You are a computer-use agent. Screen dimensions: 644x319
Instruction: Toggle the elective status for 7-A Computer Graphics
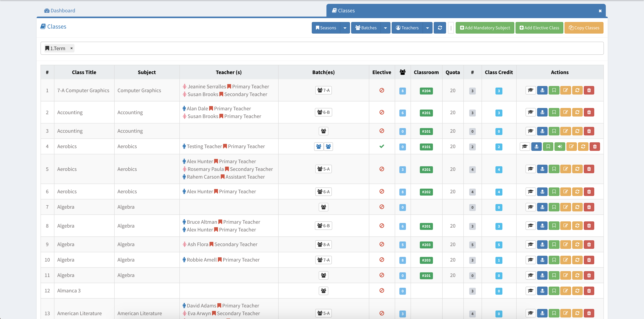(382, 90)
